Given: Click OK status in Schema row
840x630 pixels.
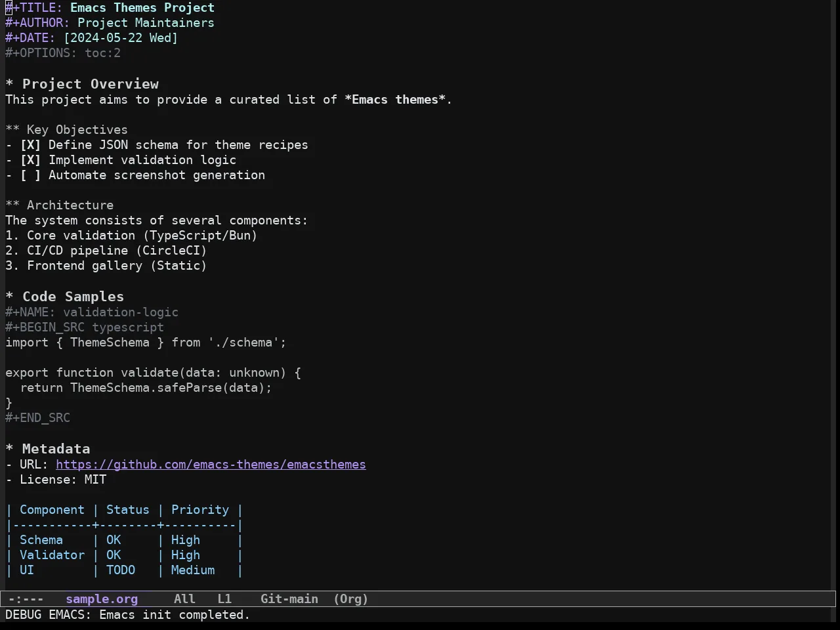Looking at the screenshot, I should [x=114, y=540].
